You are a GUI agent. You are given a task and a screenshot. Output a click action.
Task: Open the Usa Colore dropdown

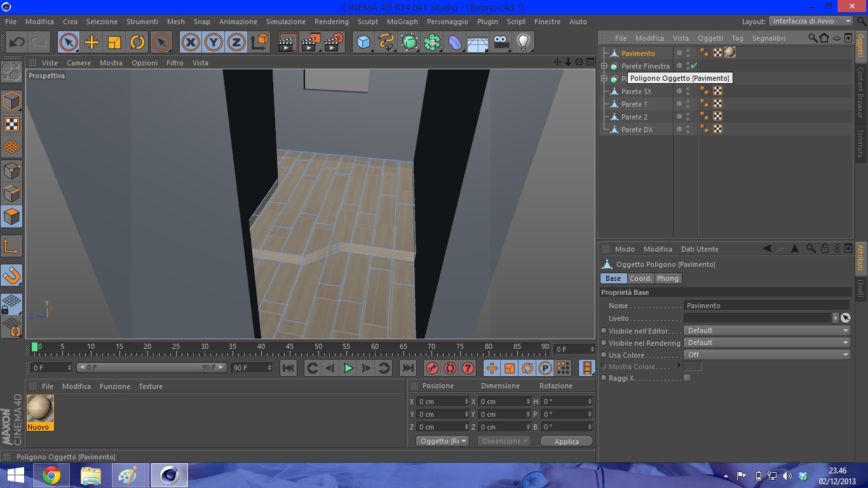point(767,355)
